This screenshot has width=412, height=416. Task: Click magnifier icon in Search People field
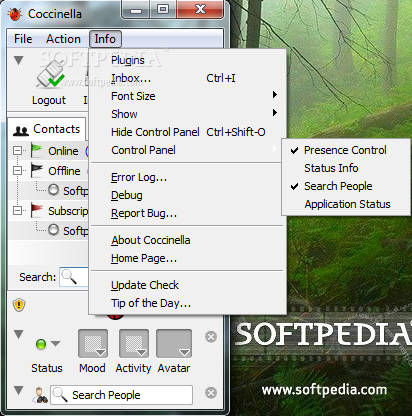pos(60,395)
